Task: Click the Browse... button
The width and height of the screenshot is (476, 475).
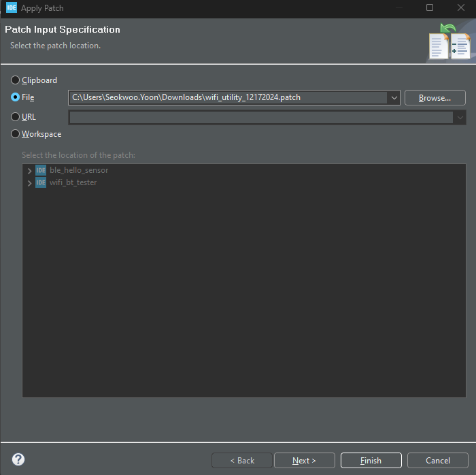Action: [x=435, y=98]
